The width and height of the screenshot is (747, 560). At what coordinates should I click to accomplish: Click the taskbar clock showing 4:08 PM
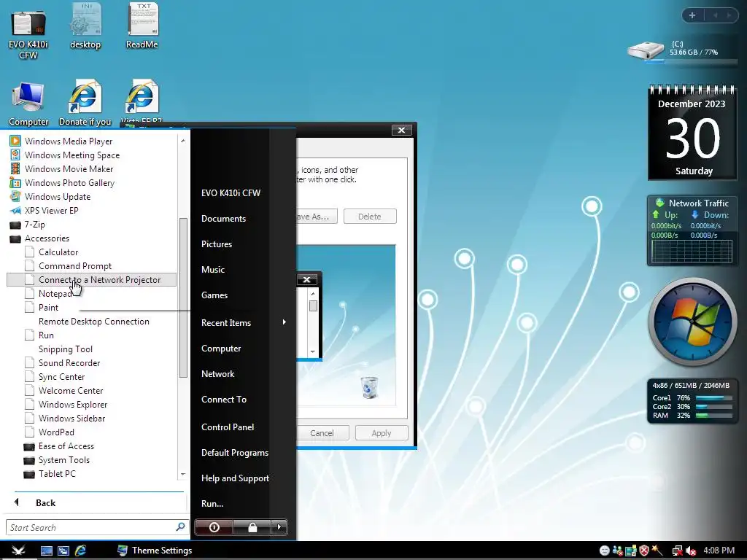point(719,551)
